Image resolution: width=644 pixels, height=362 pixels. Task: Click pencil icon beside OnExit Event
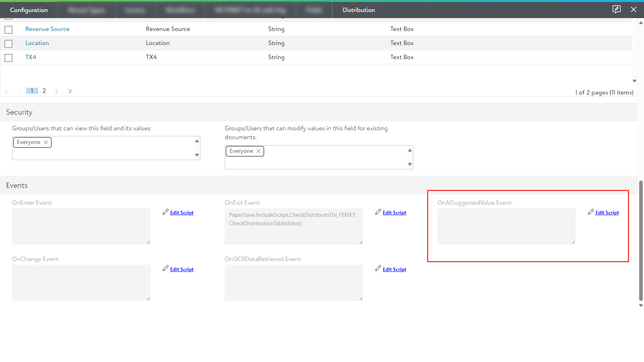378,212
